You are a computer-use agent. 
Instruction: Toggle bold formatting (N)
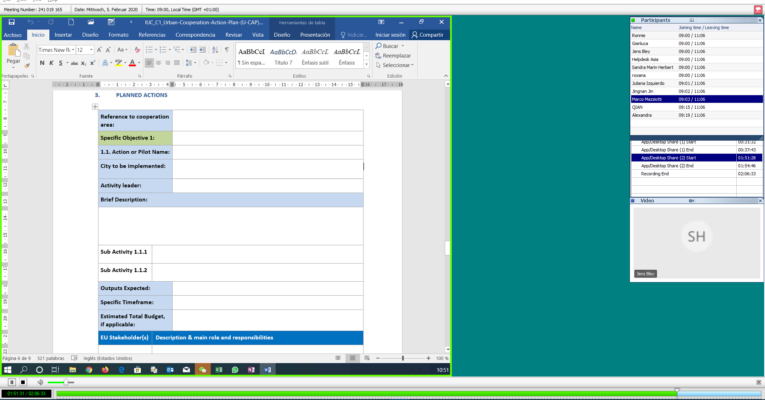click(43, 63)
